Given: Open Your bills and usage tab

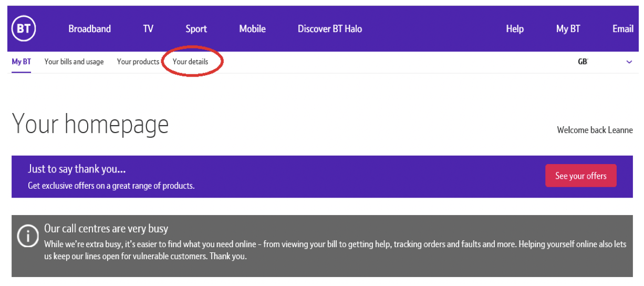Looking at the screenshot, I should pos(74,62).
